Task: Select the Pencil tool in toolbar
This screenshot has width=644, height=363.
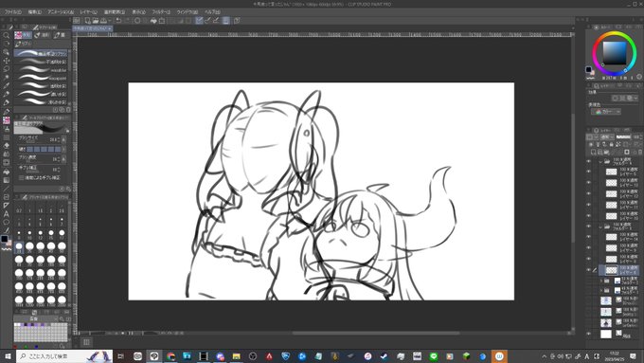Action: (x=7, y=102)
